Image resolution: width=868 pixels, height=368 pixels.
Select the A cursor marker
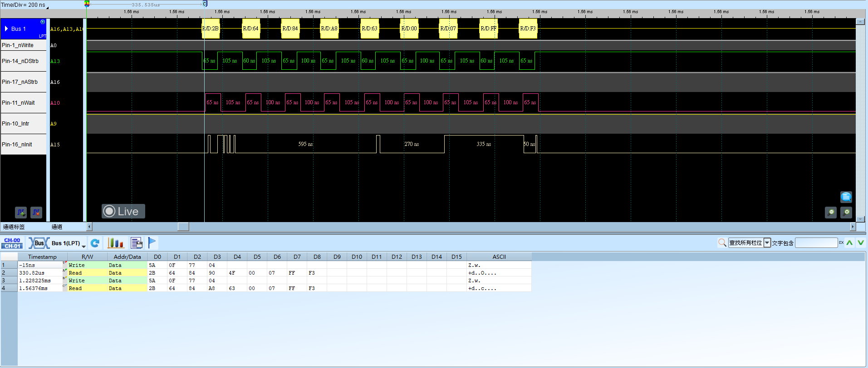pyautogui.click(x=87, y=4)
